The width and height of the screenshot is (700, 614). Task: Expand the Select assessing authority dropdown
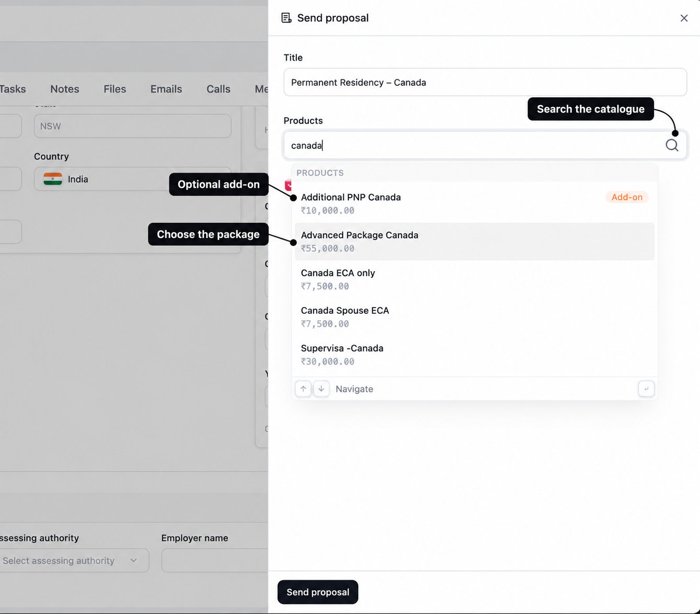click(74, 561)
